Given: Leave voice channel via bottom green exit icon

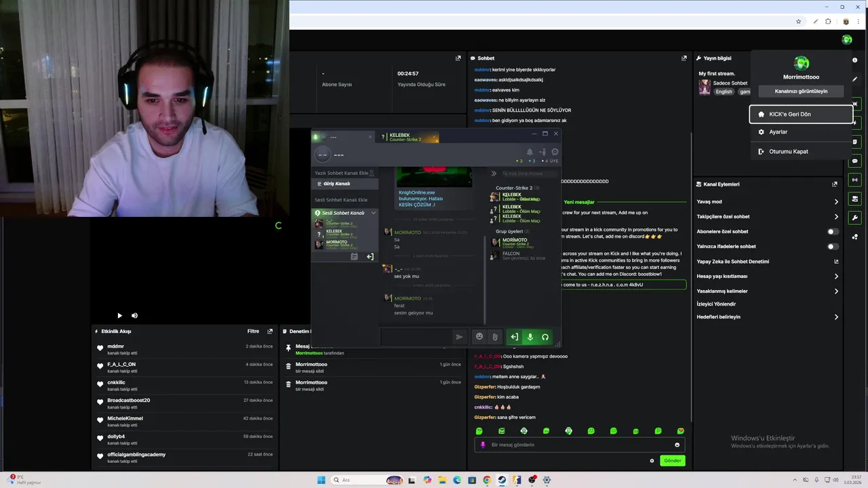Looking at the screenshot, I should click(x=515, y=337).
